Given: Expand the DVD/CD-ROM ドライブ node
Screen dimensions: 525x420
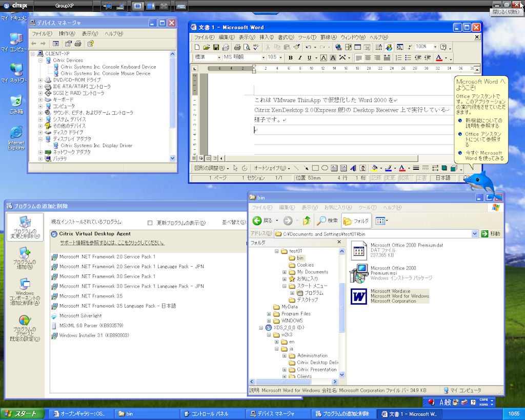Looking at the screenshot, I should point(41,80).
